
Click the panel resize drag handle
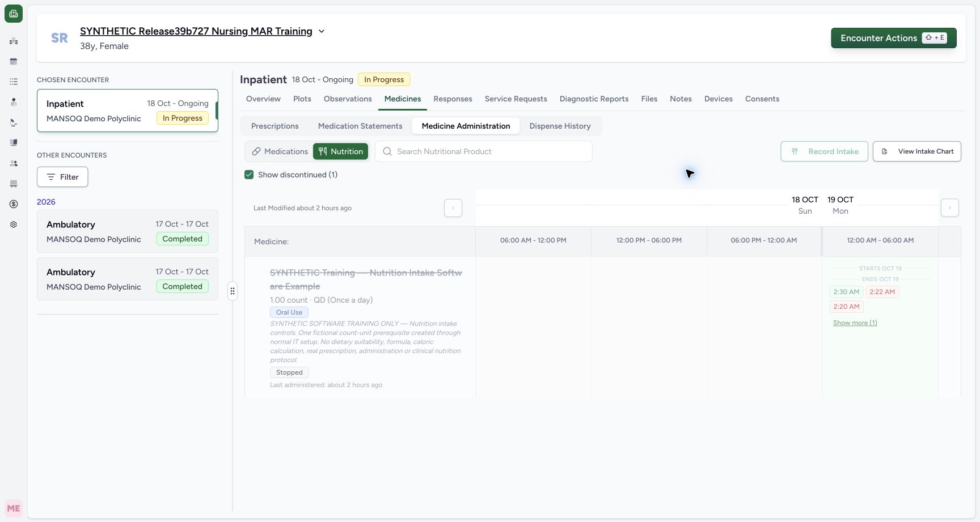233,291
